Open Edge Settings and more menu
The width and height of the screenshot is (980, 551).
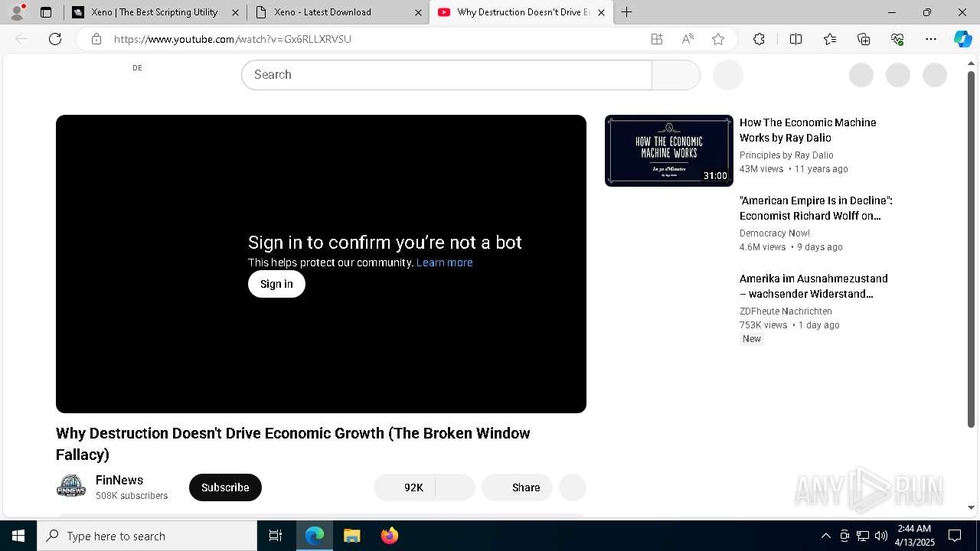[x=931, y=39]
